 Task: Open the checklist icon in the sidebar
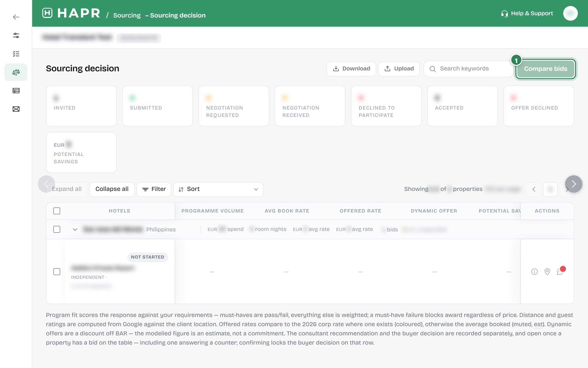click(x=16, y=54)
